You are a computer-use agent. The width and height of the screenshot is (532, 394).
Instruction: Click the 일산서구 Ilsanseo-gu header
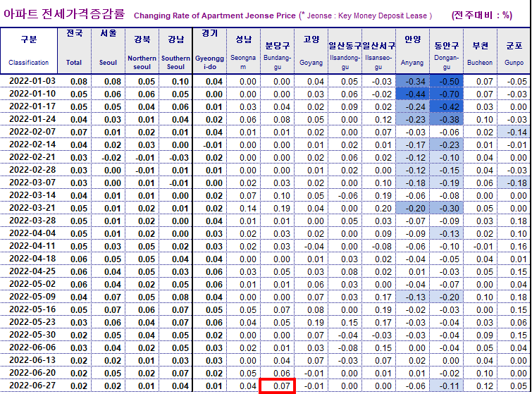pos(378,51)
